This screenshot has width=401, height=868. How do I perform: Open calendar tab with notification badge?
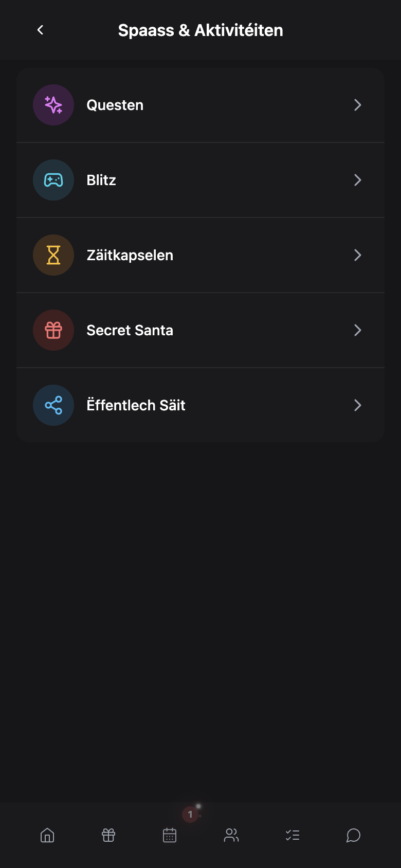[x=170, y=835]
